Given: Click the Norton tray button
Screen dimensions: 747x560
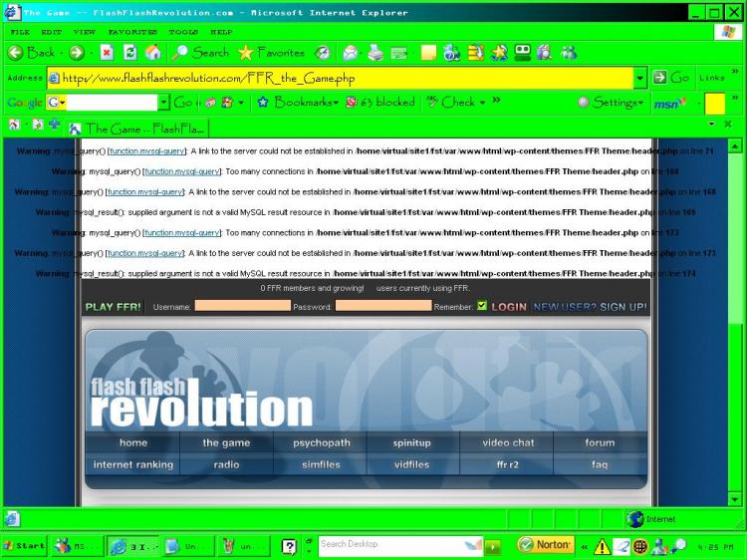Looking at the screenshot, I should pos(546,544).
